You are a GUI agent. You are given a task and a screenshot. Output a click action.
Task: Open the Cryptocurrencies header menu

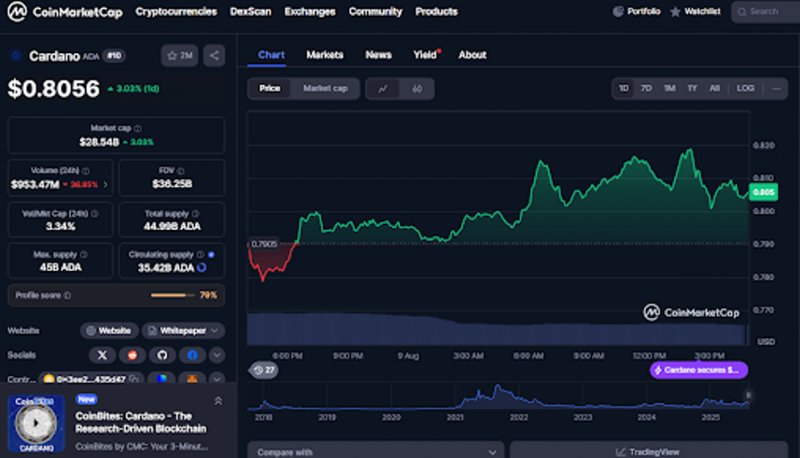coord(176,12)
